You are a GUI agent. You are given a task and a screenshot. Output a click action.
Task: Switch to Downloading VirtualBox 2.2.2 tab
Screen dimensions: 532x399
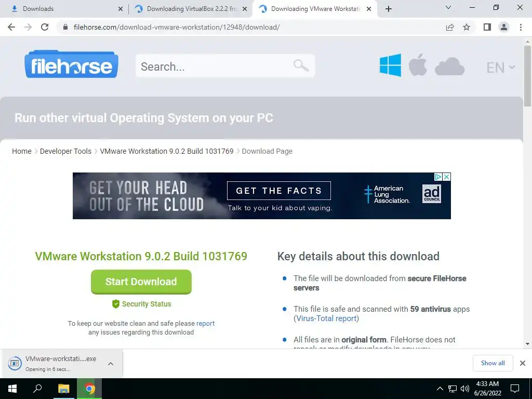190,9
